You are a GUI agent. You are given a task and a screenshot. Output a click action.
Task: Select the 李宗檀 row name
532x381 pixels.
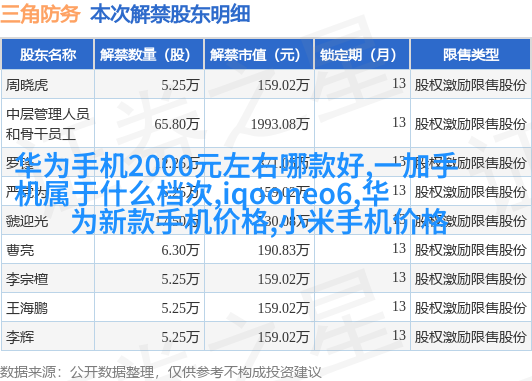[27, 279]
